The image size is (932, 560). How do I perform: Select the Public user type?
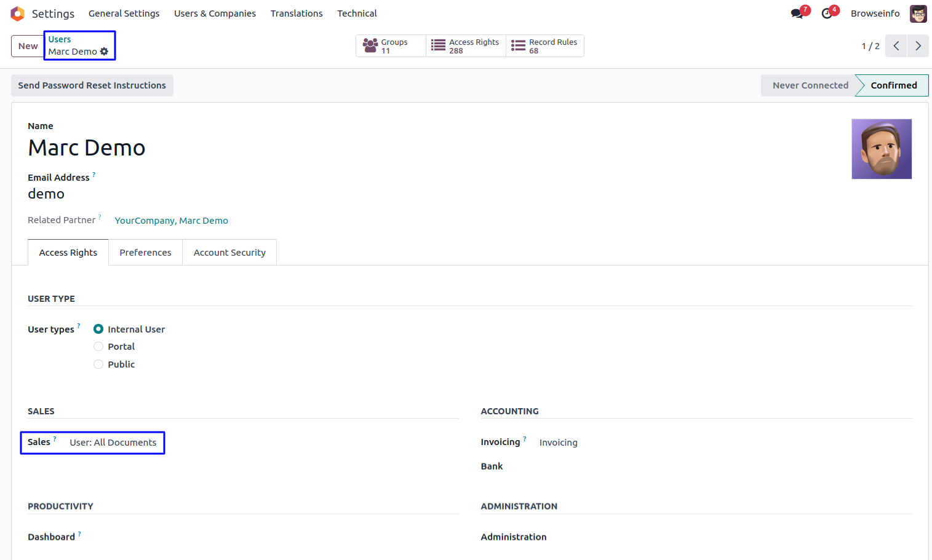(x=98, y=365)
